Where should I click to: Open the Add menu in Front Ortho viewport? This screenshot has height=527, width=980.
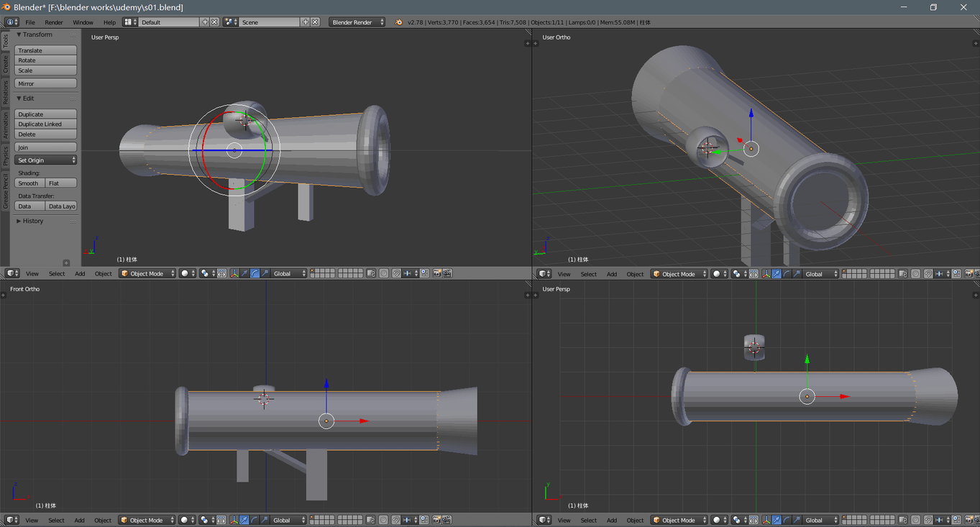click(79, 520)
